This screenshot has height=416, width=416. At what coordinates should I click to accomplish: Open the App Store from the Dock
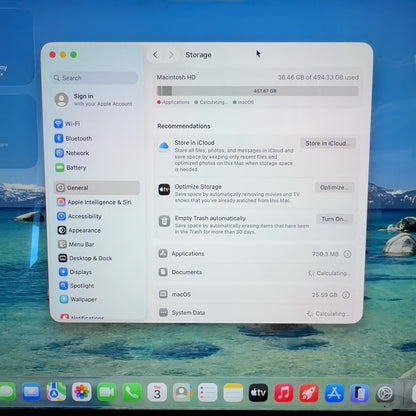click(334, 393)
